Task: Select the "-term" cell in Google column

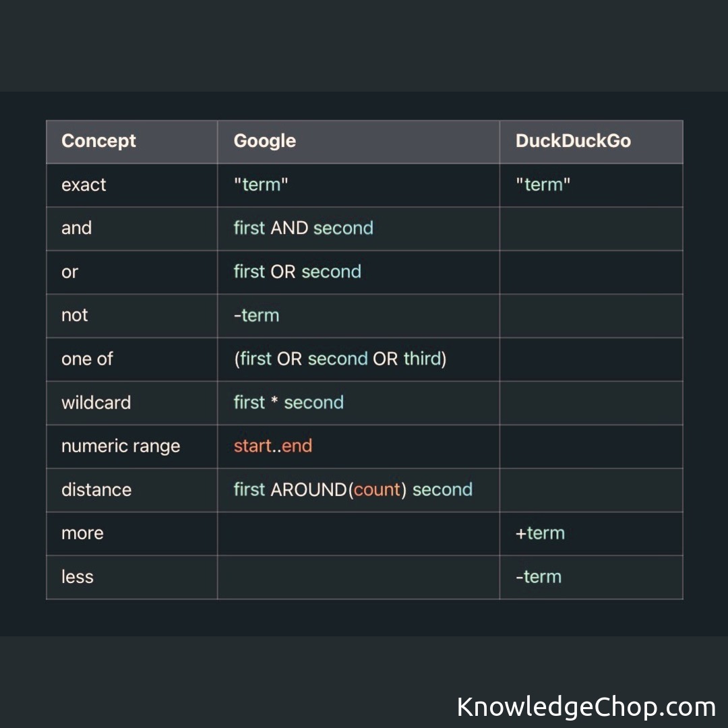Action: click(256, 315)
